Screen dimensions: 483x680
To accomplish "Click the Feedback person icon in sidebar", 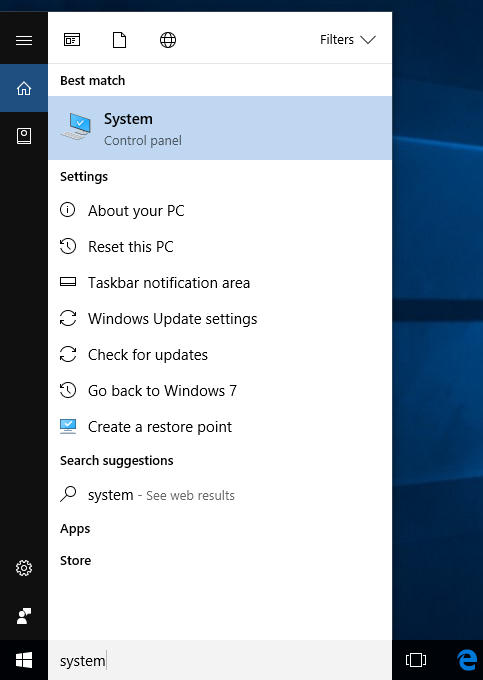I will [24, 616].
